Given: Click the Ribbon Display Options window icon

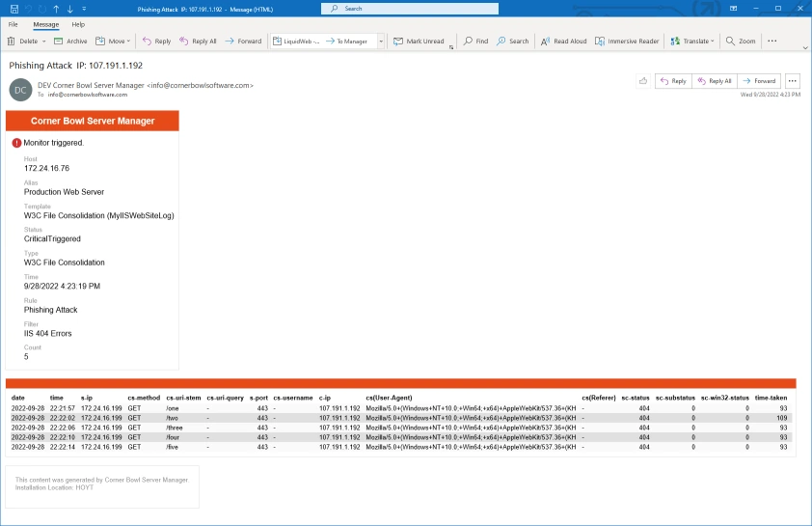Looking at the screenshot, I should tap(733, 9).
